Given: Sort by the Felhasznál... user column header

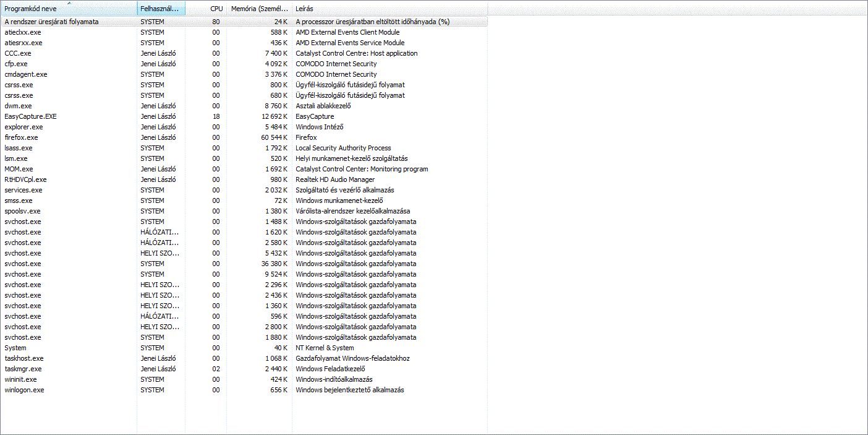Looking at the screenshot, I should pyautogui.click(x=161, y=9).
